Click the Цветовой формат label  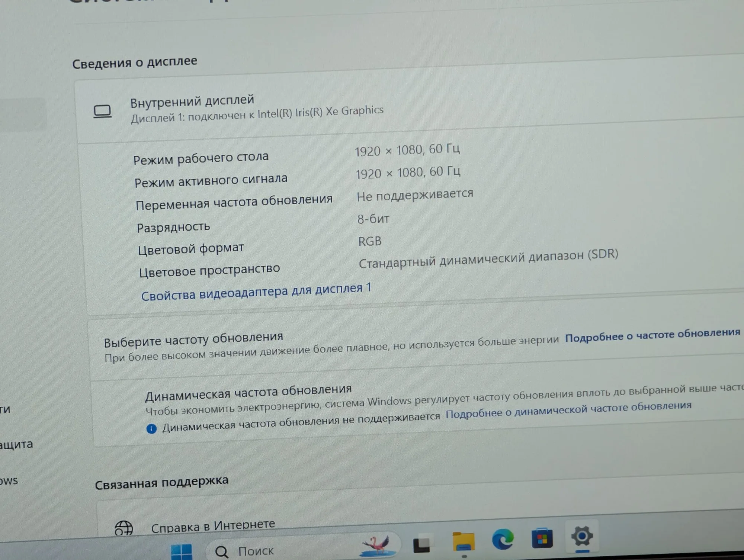(x=191, y=249)
